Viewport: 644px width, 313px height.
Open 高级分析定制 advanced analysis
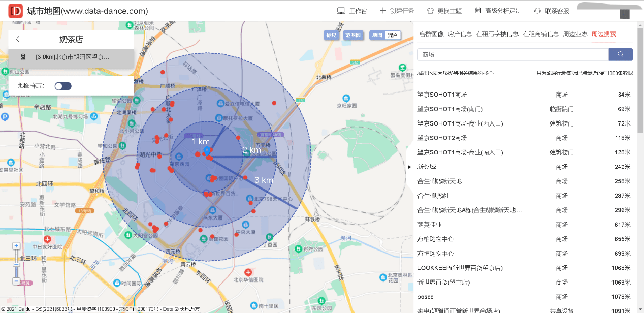pos(498,11)
